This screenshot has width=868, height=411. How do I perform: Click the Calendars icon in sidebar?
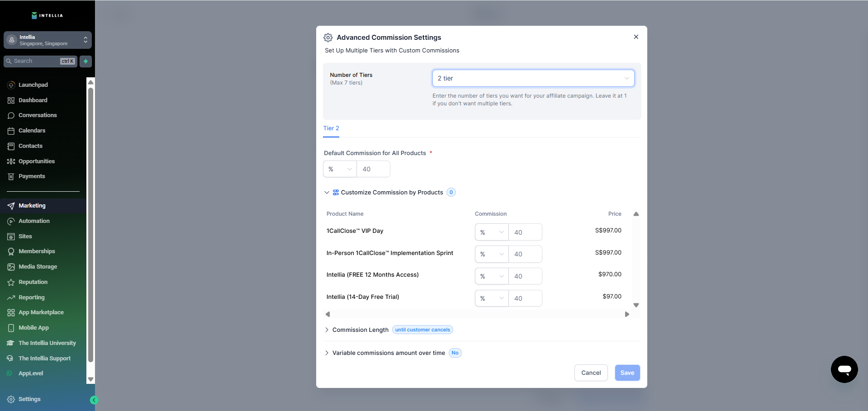11,131
